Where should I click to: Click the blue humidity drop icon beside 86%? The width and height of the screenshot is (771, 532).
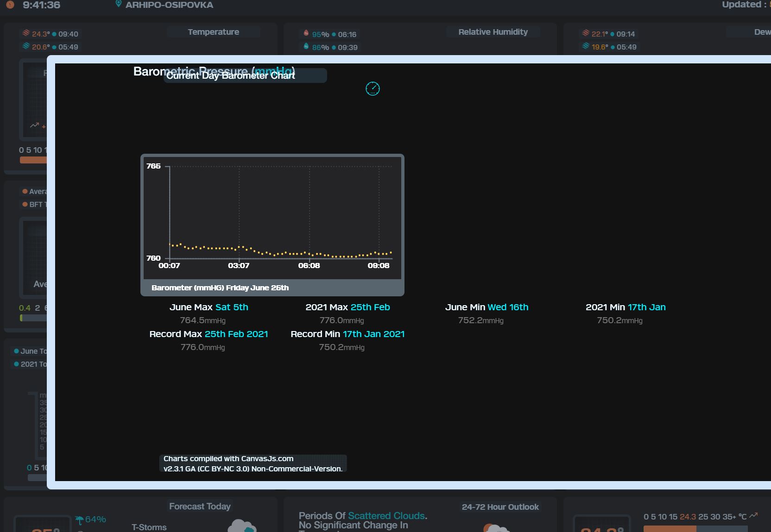coord(306,46)
